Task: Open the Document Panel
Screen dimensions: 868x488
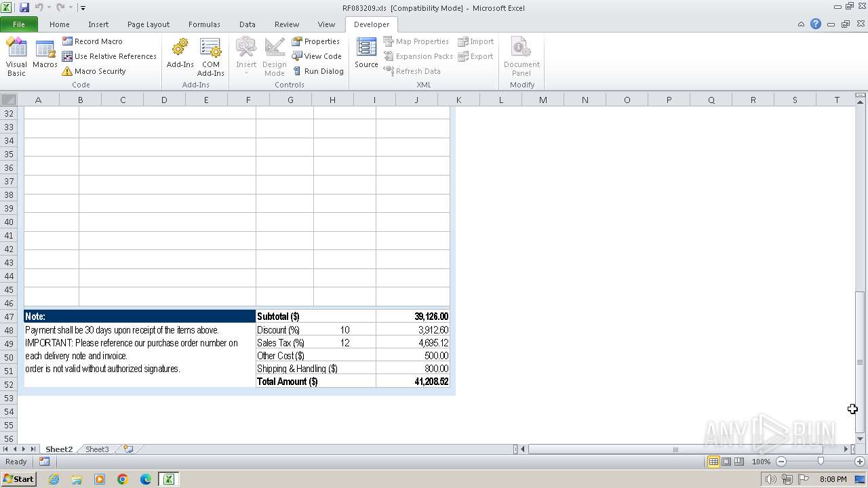Action: click(x=521, y=56)
